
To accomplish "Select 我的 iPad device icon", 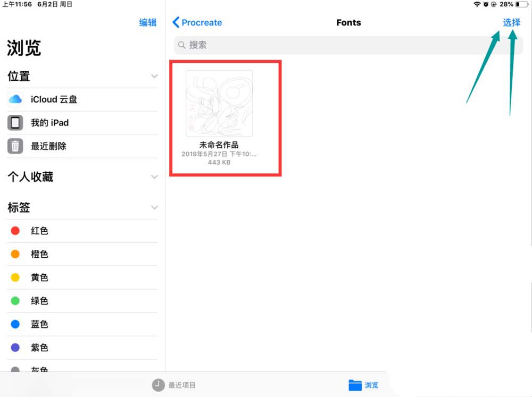I will [x=15, y=123].
